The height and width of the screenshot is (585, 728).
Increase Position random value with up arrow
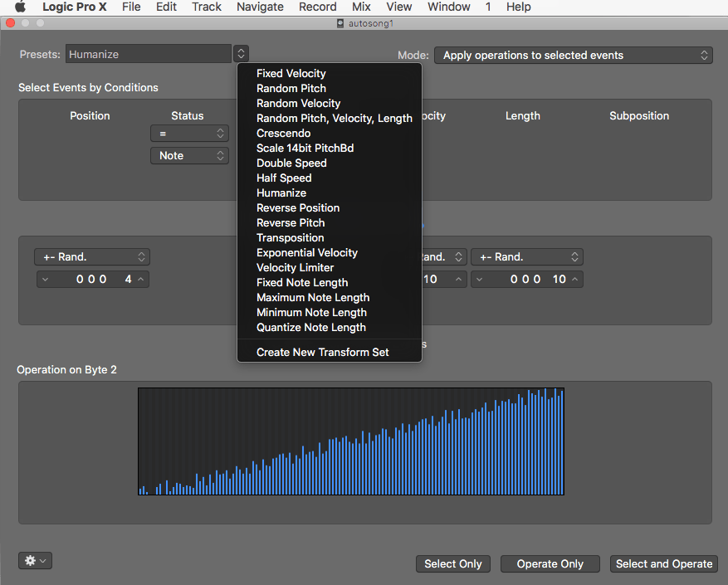[x=140, y=280]
